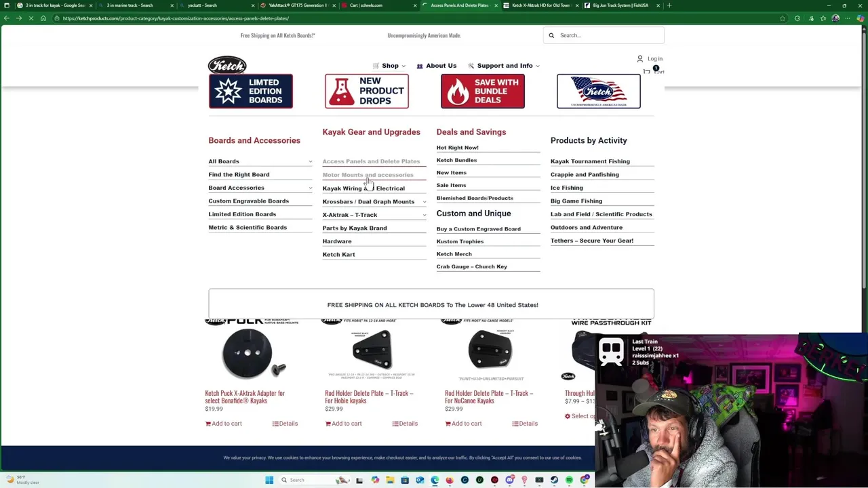Click the Save With Bundle Deals banner
Image resolution: width=868 pixels, height=488 pixels.
(483, 91)
